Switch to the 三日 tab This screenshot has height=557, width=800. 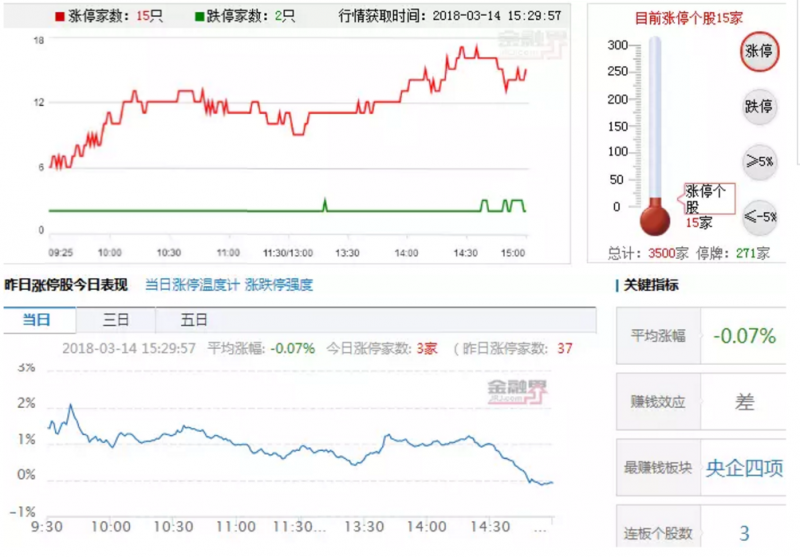click(116, 320)
